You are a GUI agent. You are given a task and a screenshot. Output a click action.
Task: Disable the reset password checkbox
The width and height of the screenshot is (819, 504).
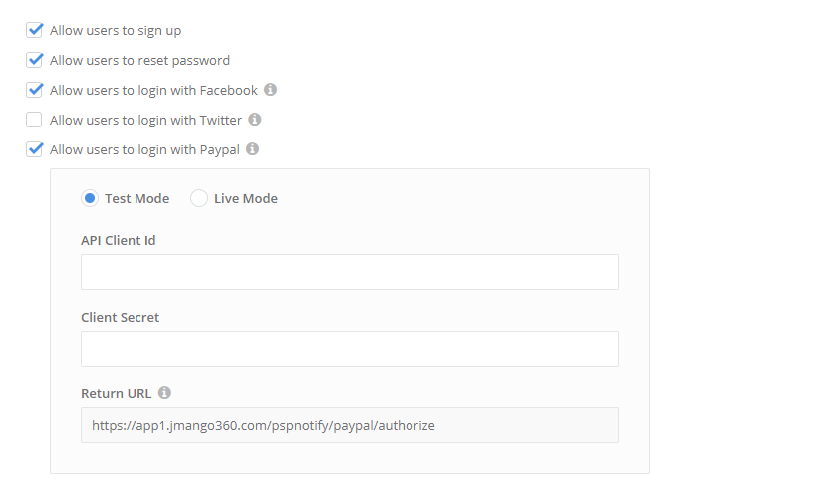click(x=35, y=60)
